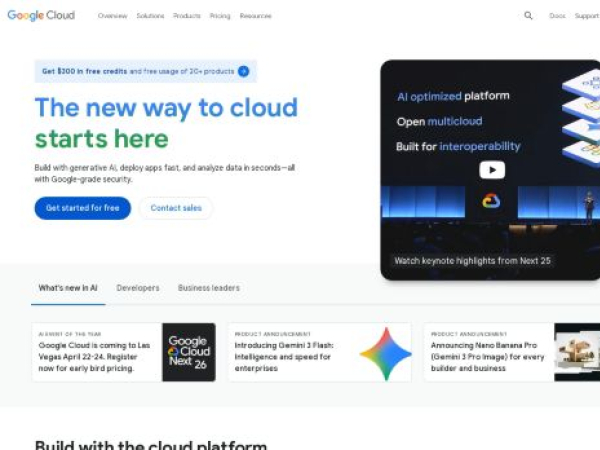Play the keynote video
Image resolution: width=600 pixels, height=450 pixels.
pyautogui.click(x=492, y=170)
